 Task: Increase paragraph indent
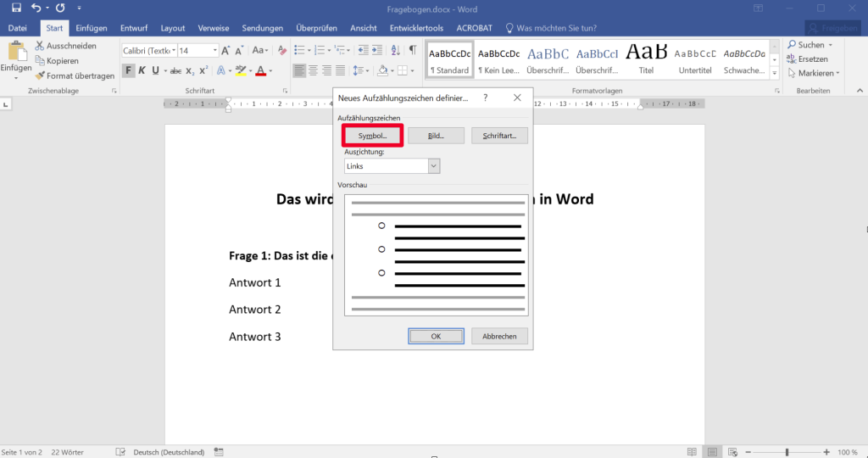tap(377, 50)
